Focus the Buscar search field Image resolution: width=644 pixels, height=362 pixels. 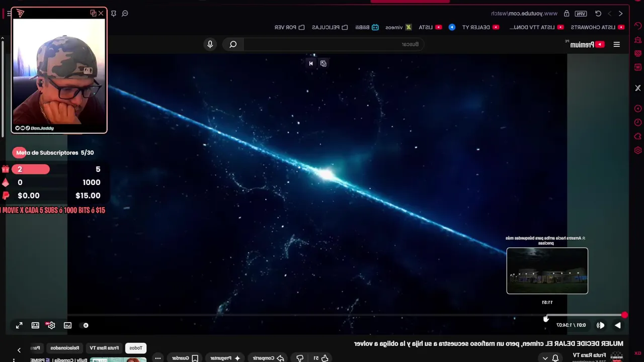[x=334, y=44]
